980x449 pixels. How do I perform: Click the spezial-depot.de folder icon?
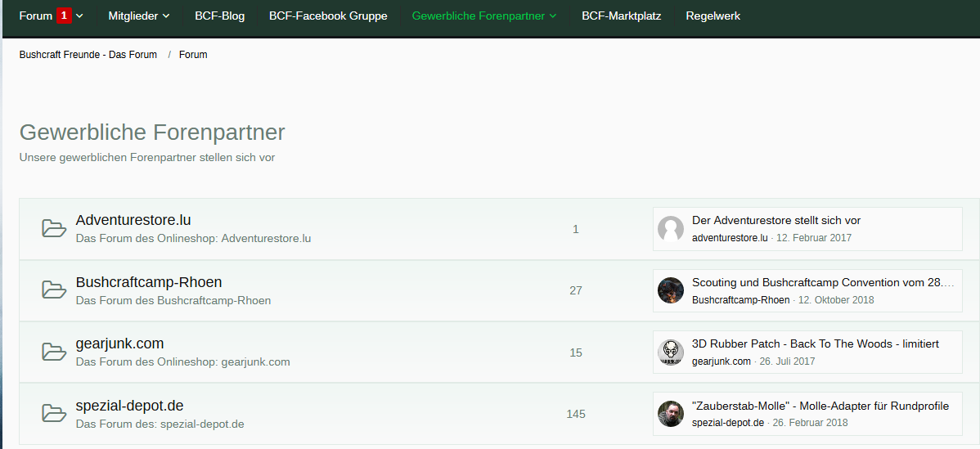(54, 413)
